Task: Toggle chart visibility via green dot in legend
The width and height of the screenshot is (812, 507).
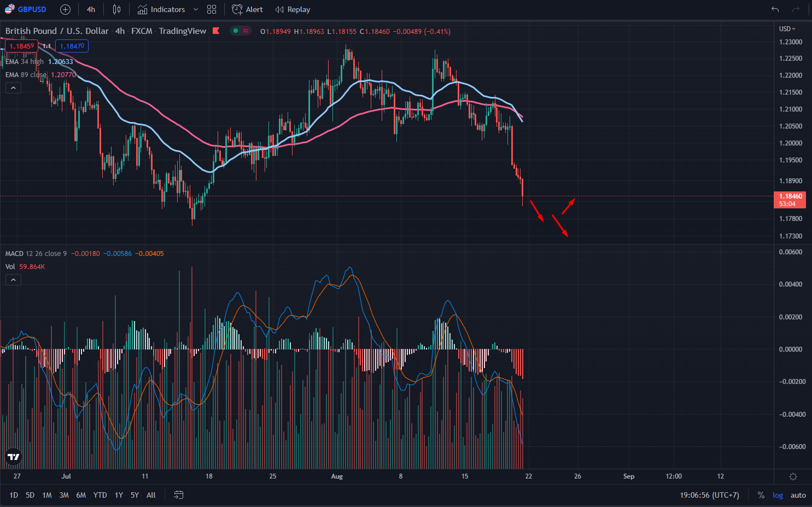Action: [x=235, y=31]
